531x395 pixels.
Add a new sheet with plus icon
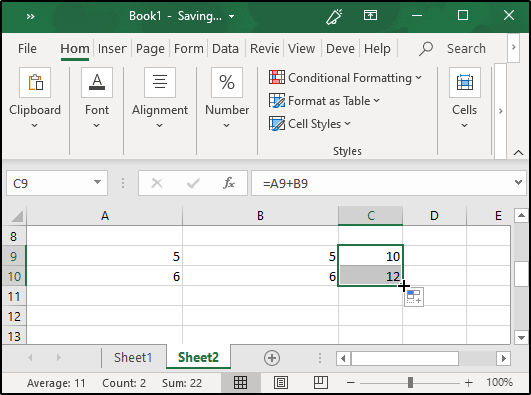[x=272, y=358]
